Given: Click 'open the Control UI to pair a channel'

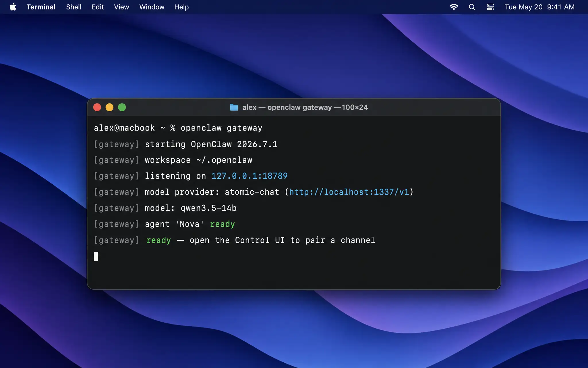Looking at the screenshot, I should point(283,240).
